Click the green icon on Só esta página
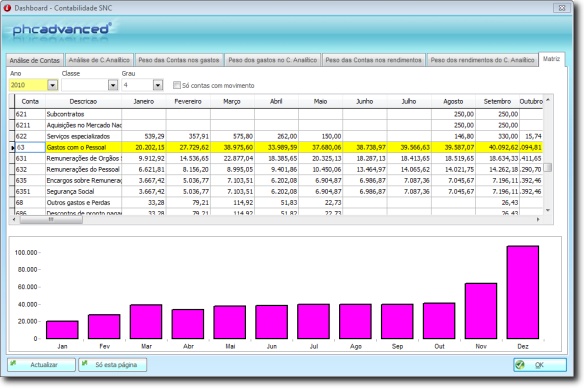Screen dimensions: 584x389 pos(85,363)
